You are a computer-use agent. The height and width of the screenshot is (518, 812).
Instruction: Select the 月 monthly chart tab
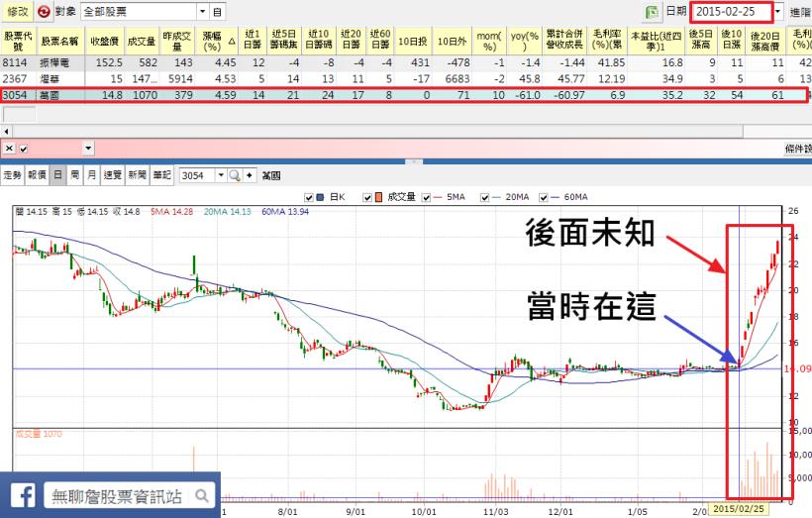click(x=92, y=175)
